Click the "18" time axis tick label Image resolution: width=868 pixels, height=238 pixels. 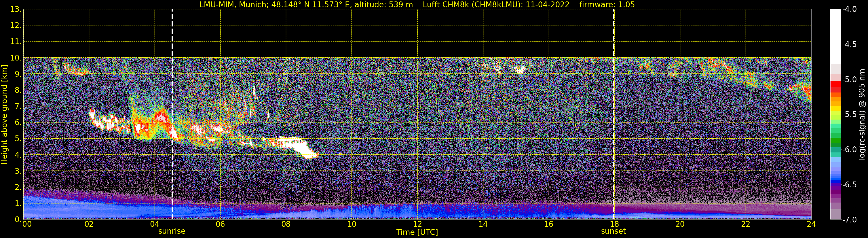tap(614, 224)
